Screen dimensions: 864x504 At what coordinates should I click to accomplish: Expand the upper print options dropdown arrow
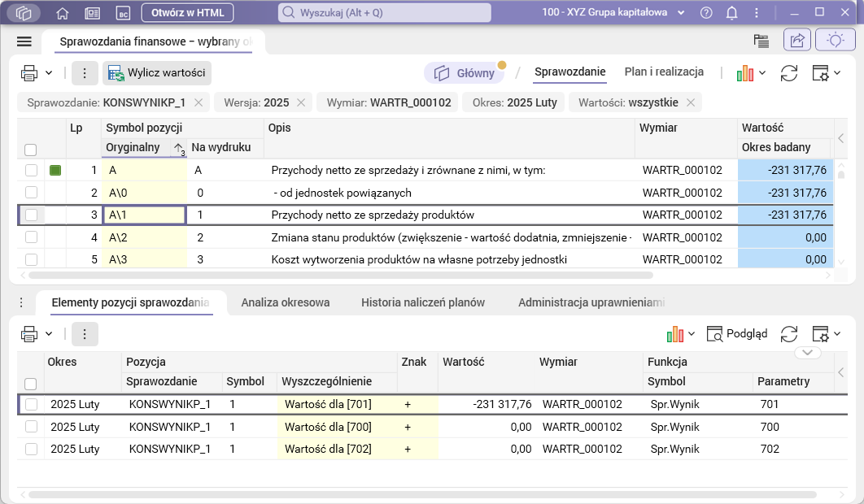pyautogui.click(x=49, y=73)
